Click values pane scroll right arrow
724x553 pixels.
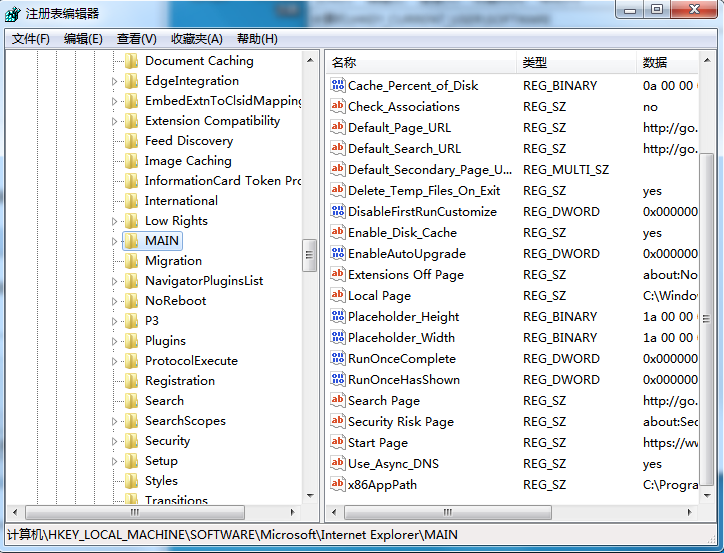coord(690,512)
